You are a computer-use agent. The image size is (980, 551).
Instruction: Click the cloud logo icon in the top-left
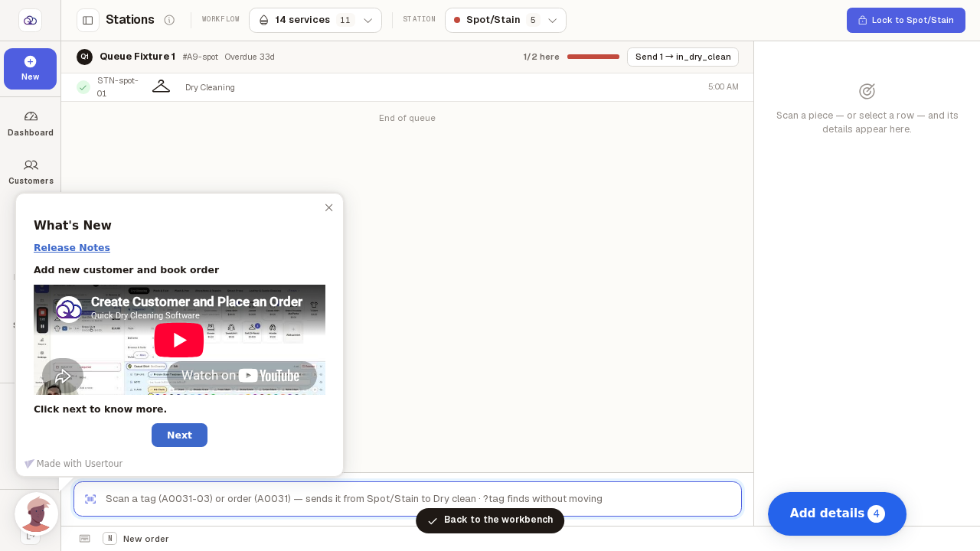30,20
